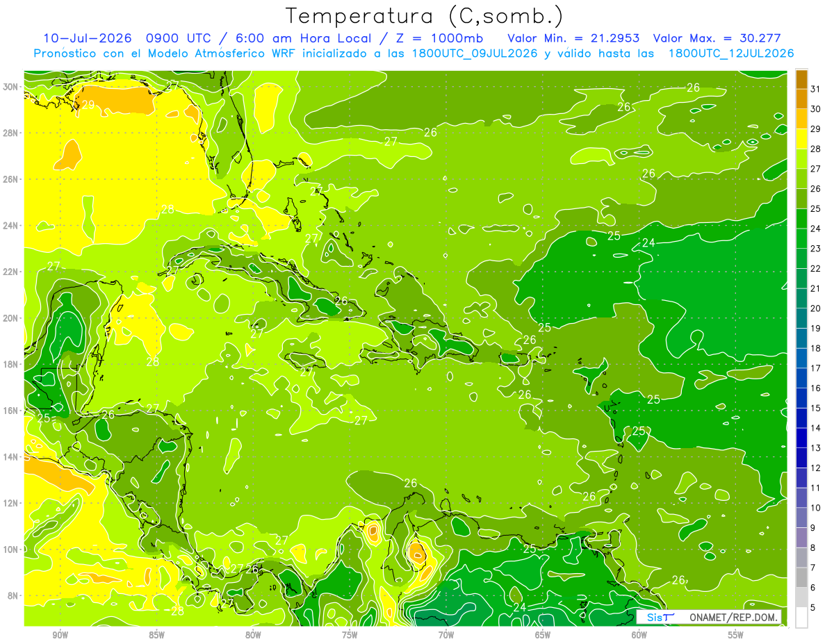Click the legend swatch between 29 and 30
The height and width of the screenshot is (644, 834).
[801, 119]
